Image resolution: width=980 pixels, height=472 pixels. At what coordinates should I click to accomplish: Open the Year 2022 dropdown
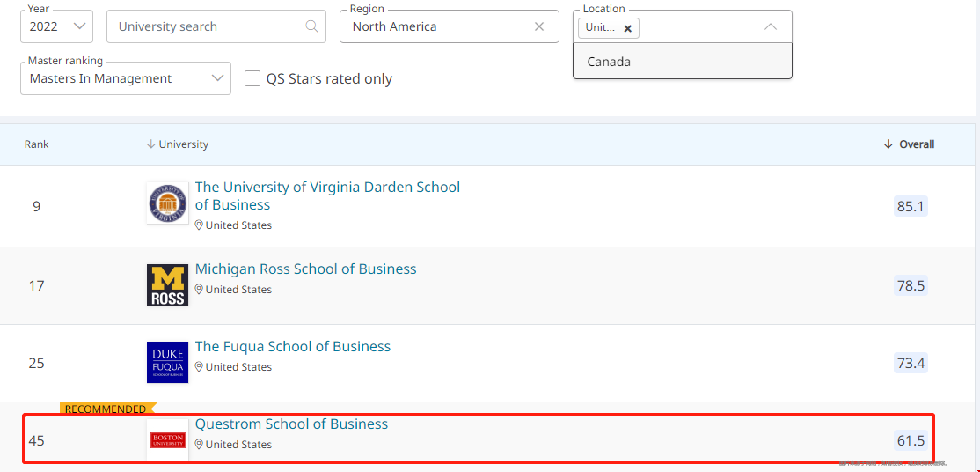[56, 26]
